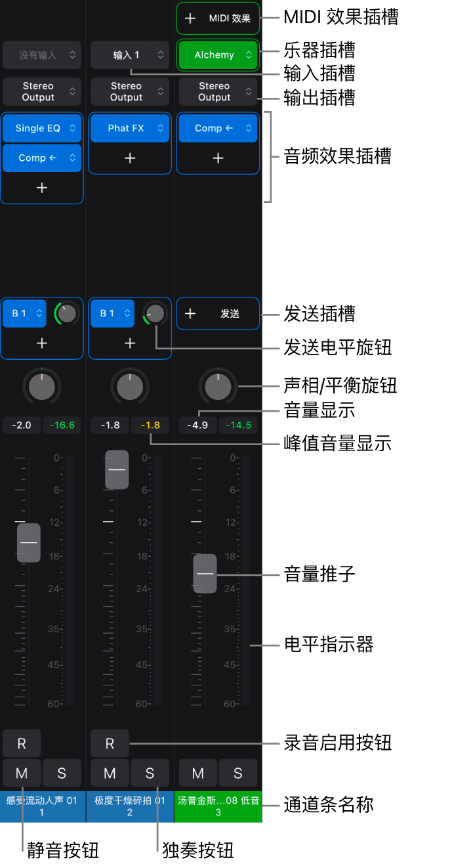Solo track 2 with S button
This screenshot has height=868, width=471.
(x=150, y=773)
